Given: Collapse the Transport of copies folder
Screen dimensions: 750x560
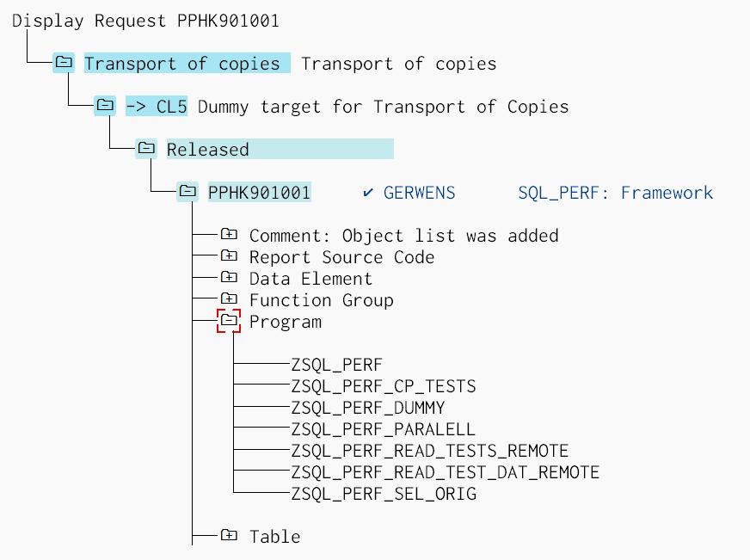Looking at the screenshot, I should (x=64, y=62).
